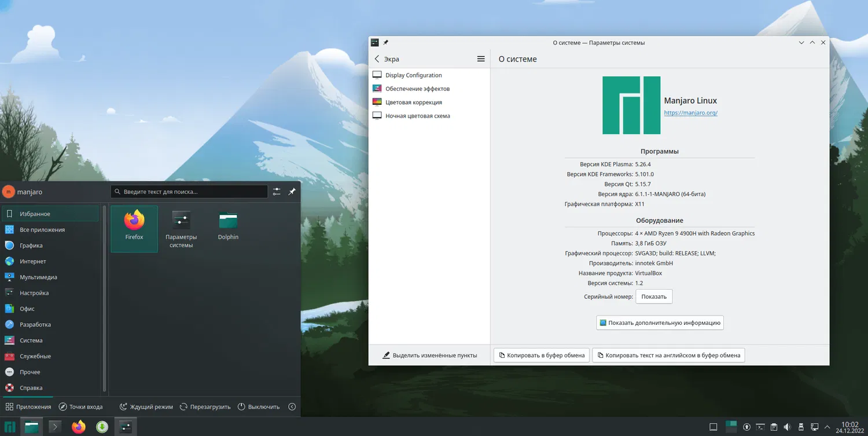This screenshot has width=868, height=436.
Task: Toggle the pin icon in settings titlebar
Action: pyautogui.click(x=386, y=43)
